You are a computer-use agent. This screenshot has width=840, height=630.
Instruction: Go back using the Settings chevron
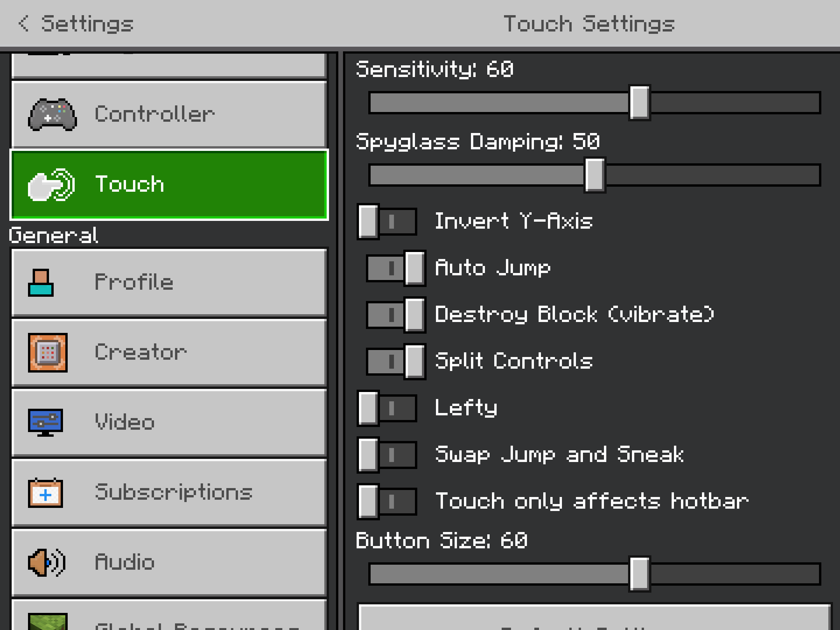click(23, 23)
